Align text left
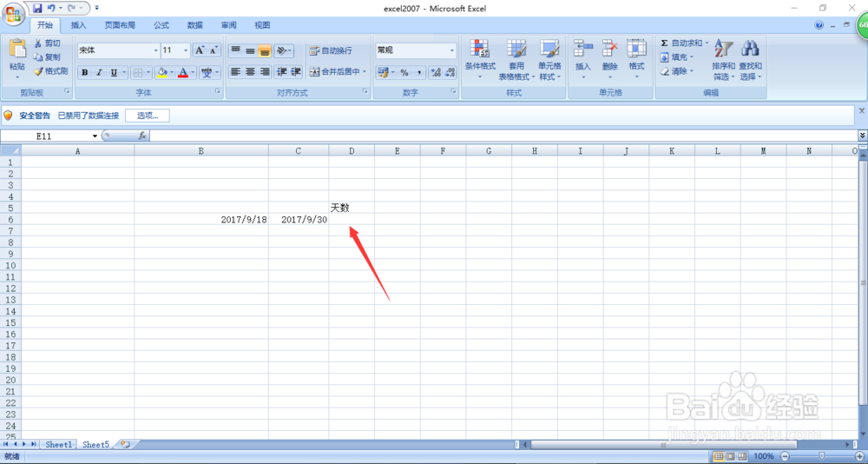Viewport: 868px width, 464px height. click(x=236, y=71)
